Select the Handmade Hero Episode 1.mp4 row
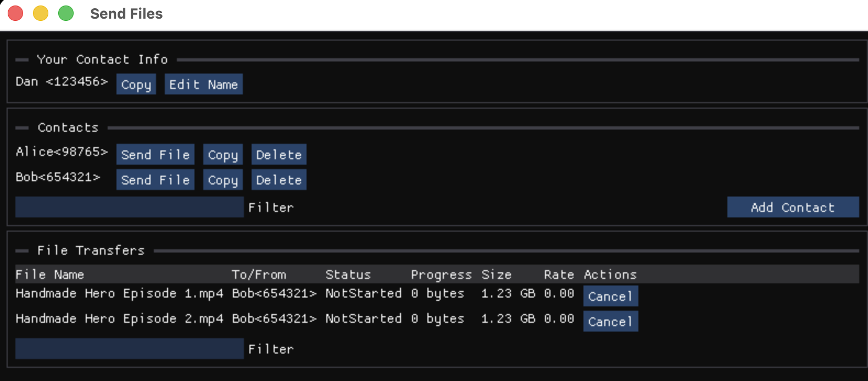The image size is (868, 381). pyautogui.click(x=119, y=294)
